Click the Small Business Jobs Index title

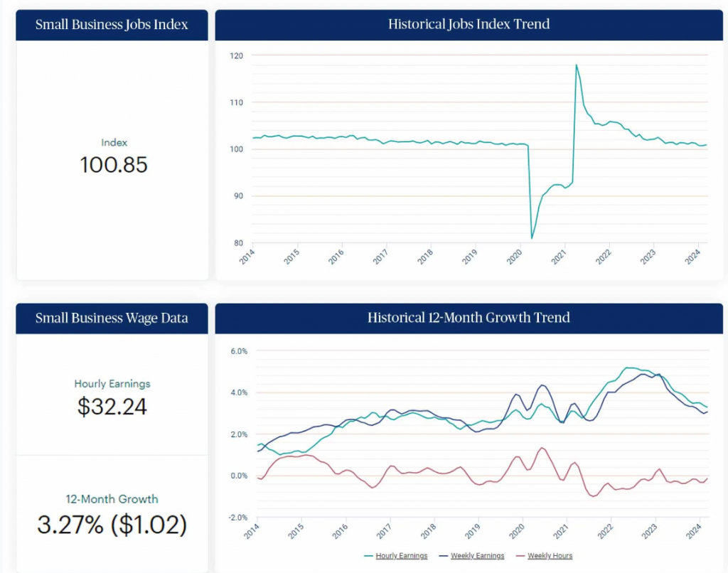pos(112,24)
